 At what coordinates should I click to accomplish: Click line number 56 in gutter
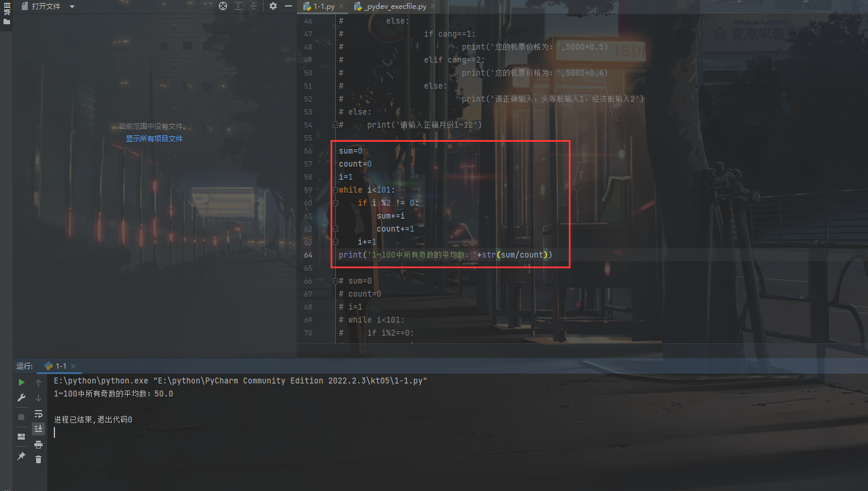tap(308, 151)
